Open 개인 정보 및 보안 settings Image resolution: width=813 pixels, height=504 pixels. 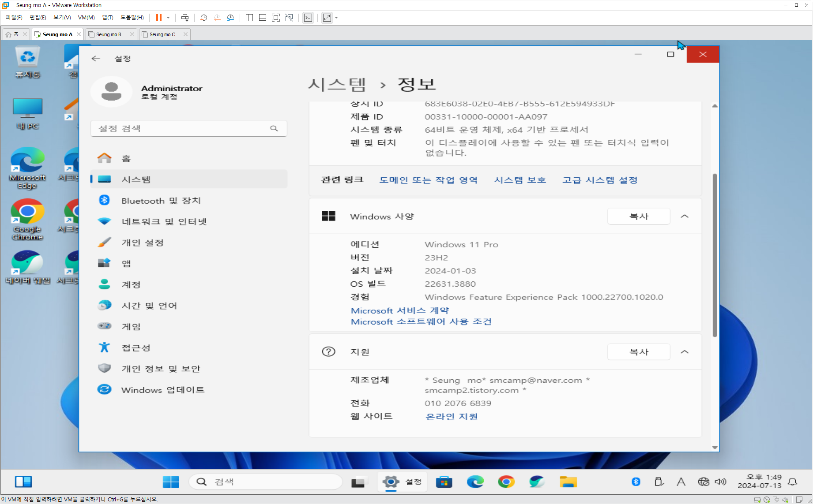click(x=189, y=369)
